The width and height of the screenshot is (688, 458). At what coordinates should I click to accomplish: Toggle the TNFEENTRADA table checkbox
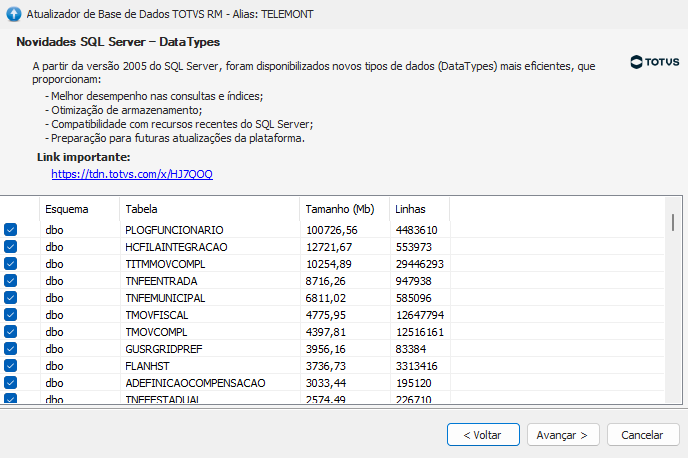pos(11,280)
